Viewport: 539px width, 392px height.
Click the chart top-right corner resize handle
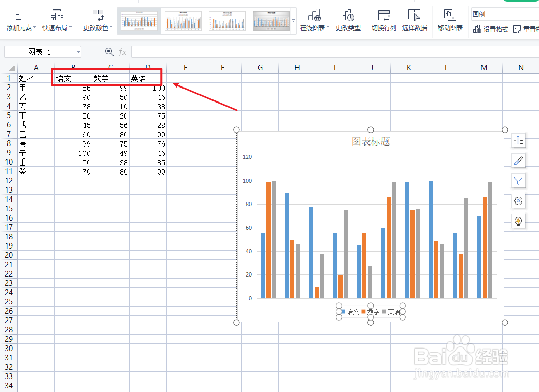click(505, 129)
